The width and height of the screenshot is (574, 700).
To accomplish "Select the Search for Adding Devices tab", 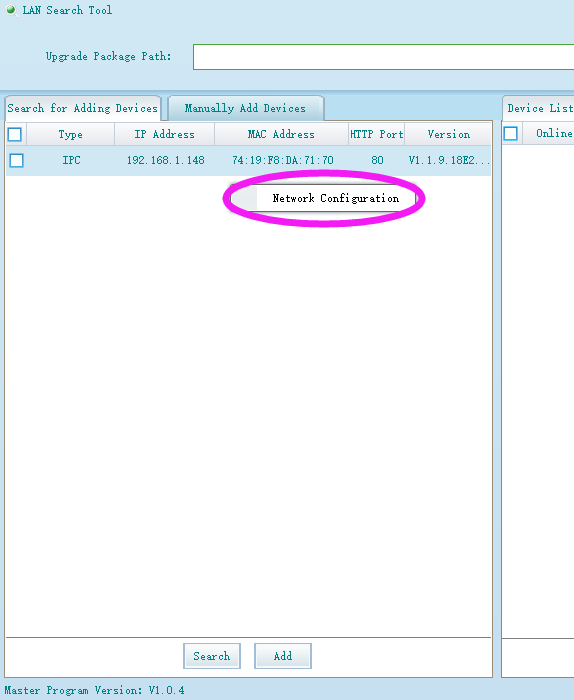I will 83,108.
